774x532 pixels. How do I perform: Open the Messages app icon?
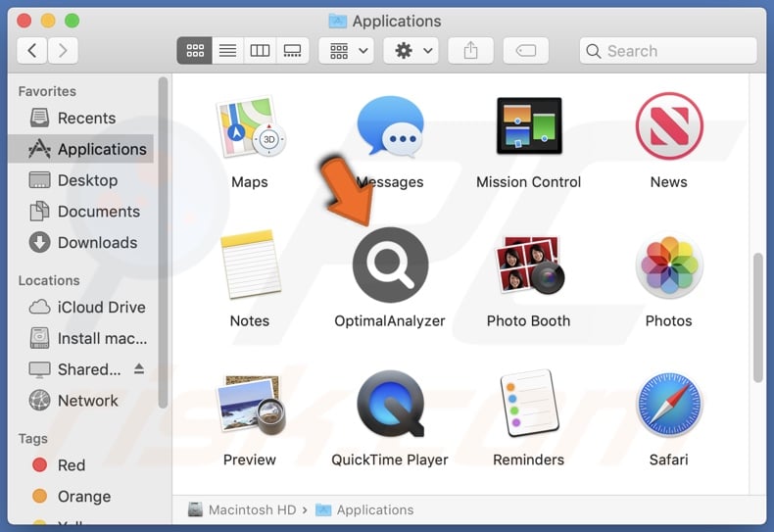390,126
